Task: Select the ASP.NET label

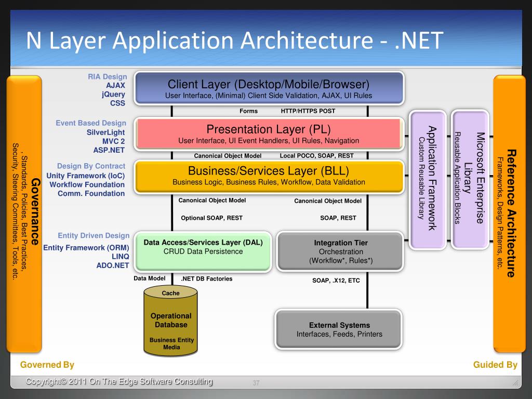Action: pos(109,150)
